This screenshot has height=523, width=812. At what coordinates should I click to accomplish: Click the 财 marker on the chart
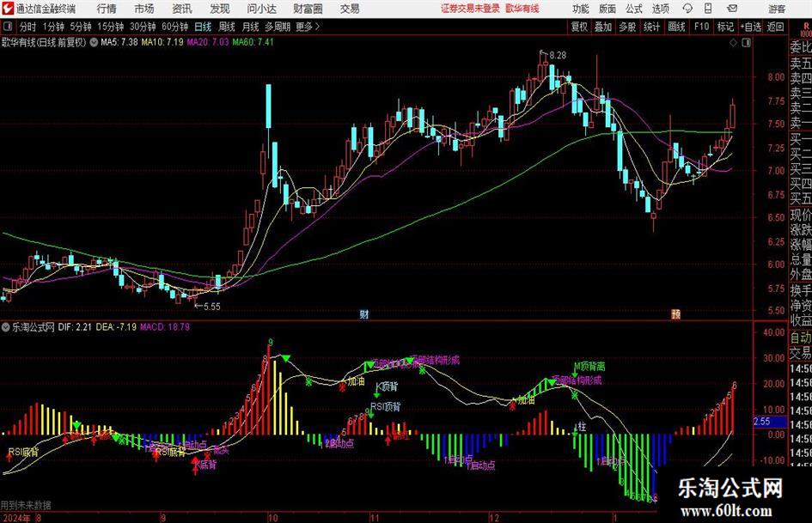coord(364,313)
